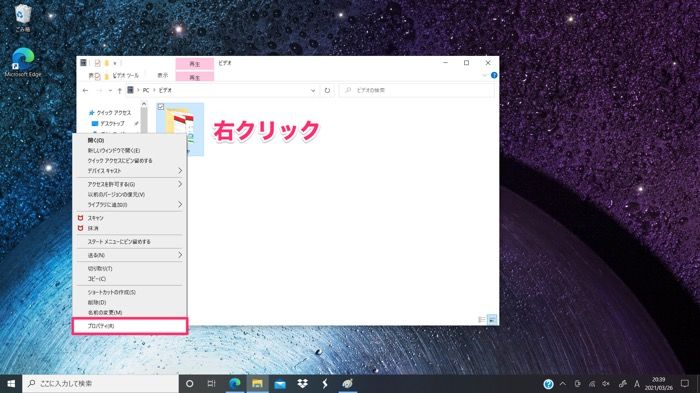Click the ビデオの検索 search box
This screenshot has width=700, height=393.
pyautogui.click(x=417, y=90)
